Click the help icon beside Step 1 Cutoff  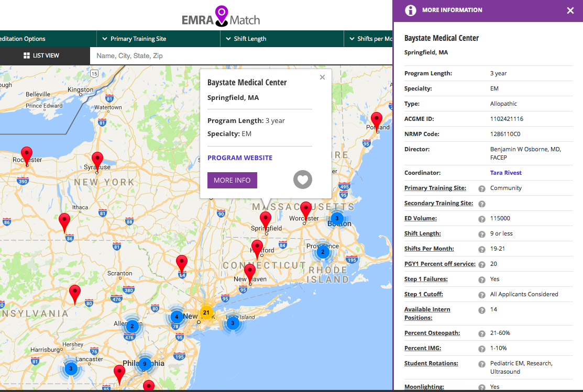tap(482, 295)
